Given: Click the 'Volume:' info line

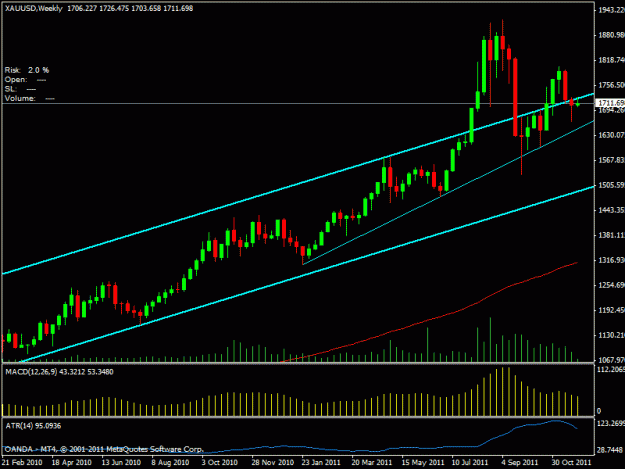Looking at the screenshot, I should tap(29, 98).
